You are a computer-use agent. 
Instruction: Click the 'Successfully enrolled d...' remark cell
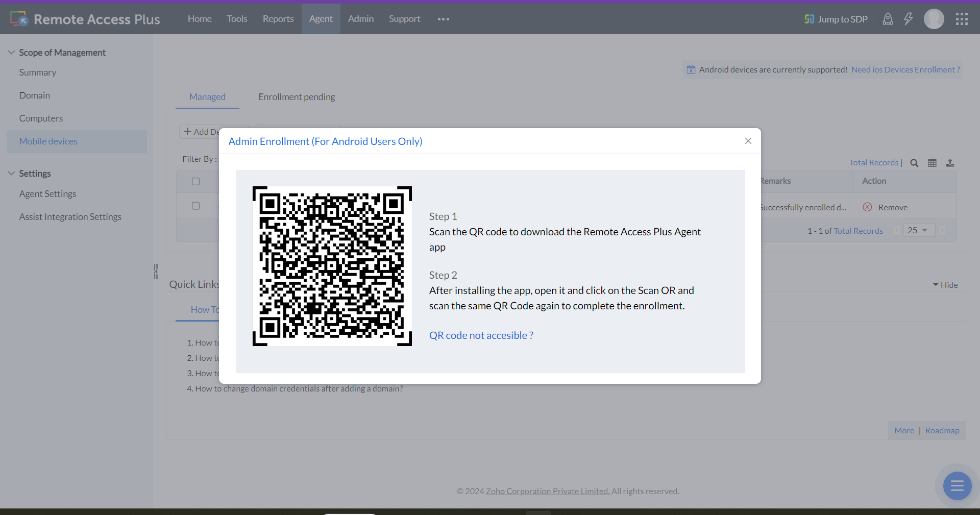(803, 207)
